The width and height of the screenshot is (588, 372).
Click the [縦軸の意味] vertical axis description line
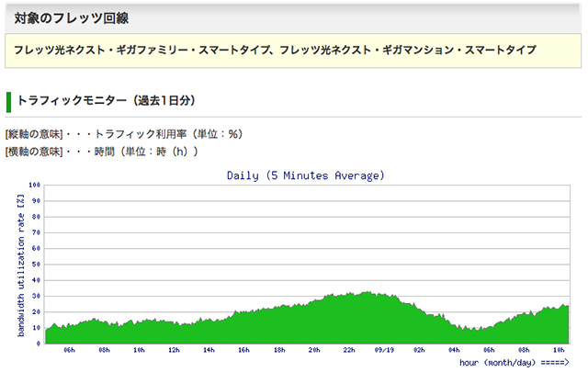pos(123,134)
